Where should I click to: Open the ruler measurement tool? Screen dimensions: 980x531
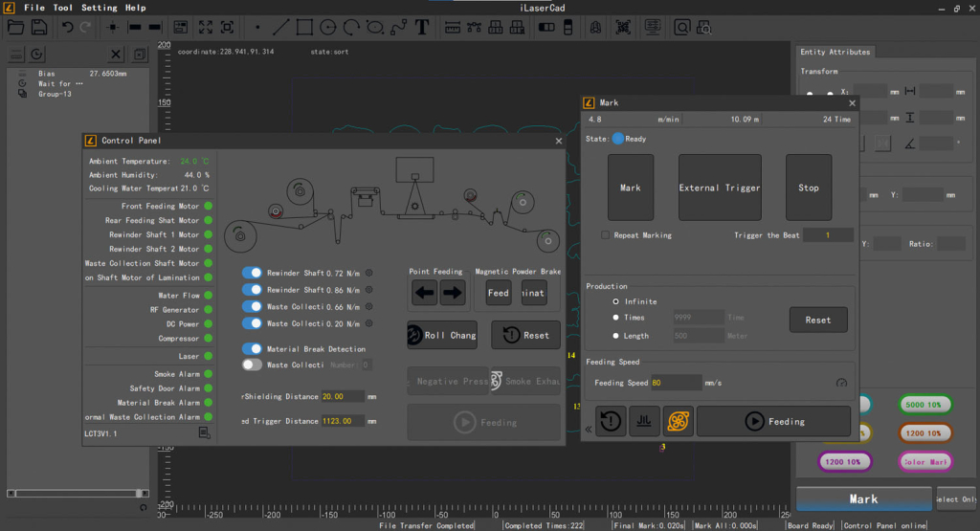[453, 28]
